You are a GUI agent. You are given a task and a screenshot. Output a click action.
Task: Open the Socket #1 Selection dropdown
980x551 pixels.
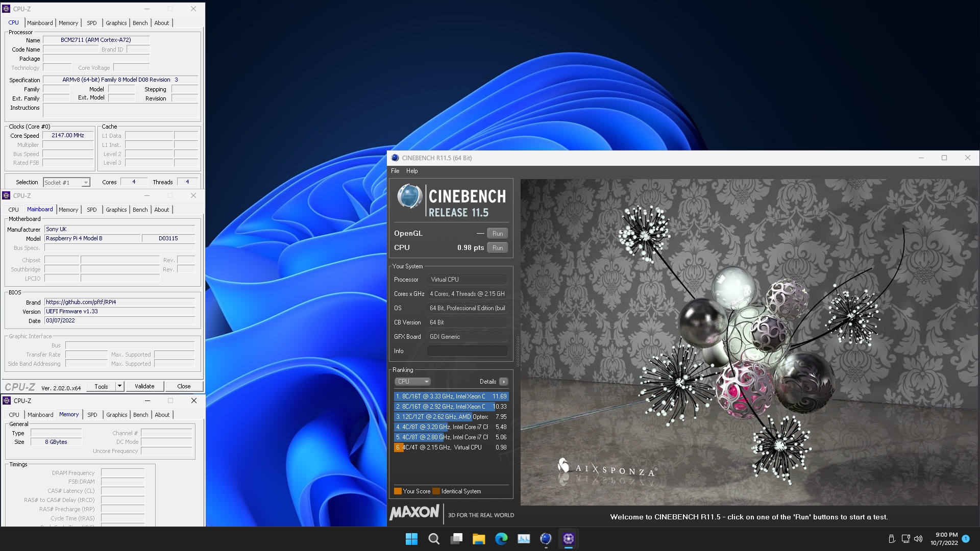tap(67, 182)
